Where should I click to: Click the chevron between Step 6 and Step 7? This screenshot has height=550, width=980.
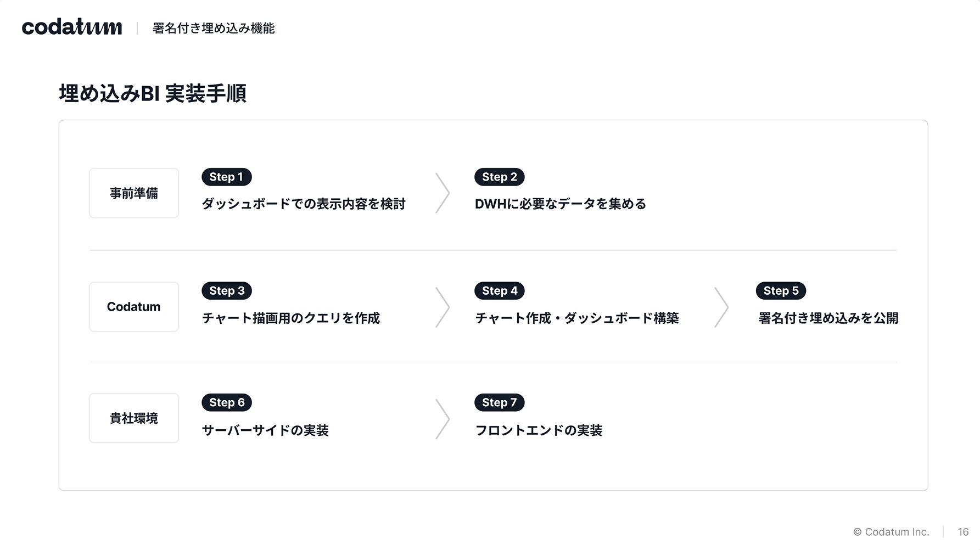click(x=443, y=419)
